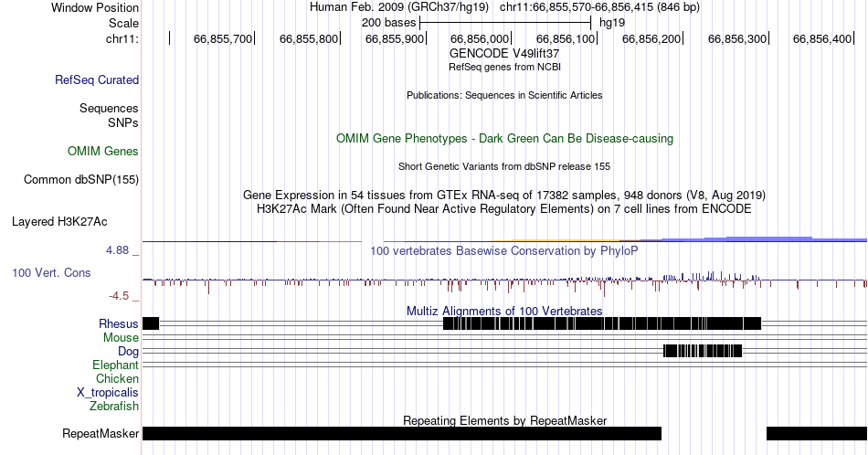868x455 pixels.
Task: Click the X_tropicalis alignment label
Action: coord(108,393)
